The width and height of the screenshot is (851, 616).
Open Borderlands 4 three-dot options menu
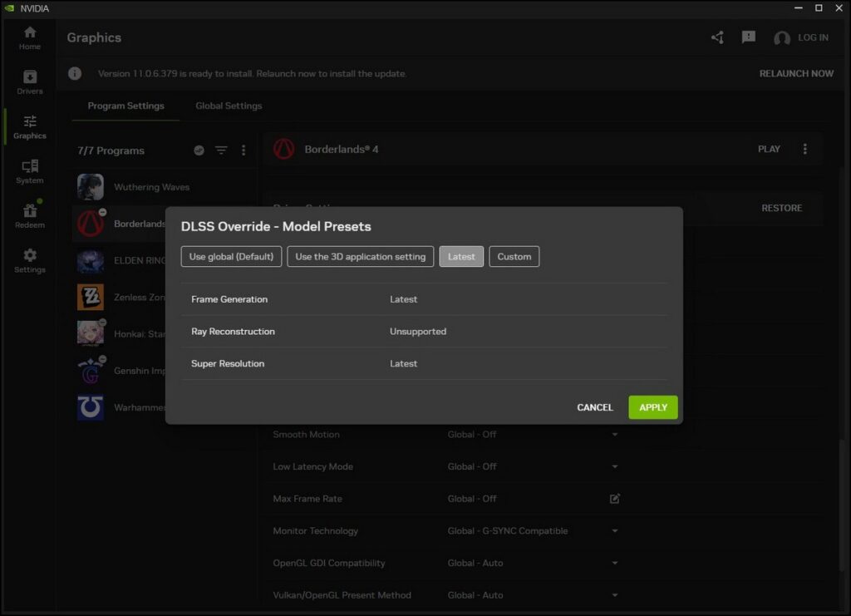(804, 150)
